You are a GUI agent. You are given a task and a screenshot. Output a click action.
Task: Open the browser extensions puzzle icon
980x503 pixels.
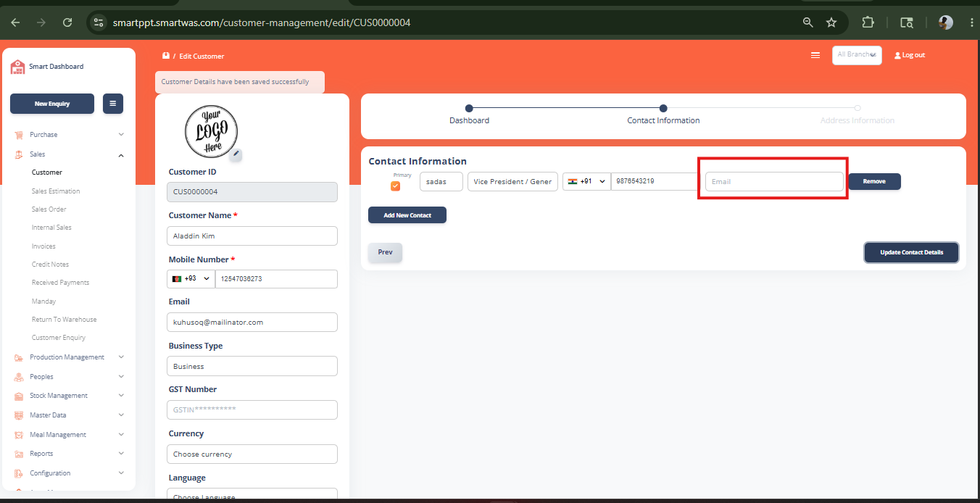point(868,22)
